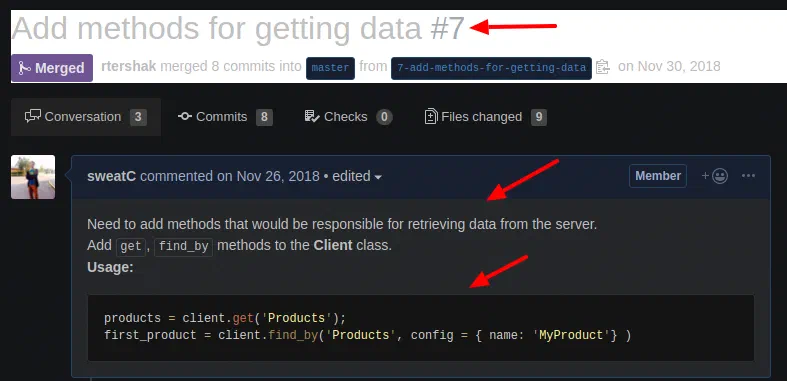Viewport: 787px width, 381px height.
Task: Switch to the Commits tab
Action: click(225, 117)
